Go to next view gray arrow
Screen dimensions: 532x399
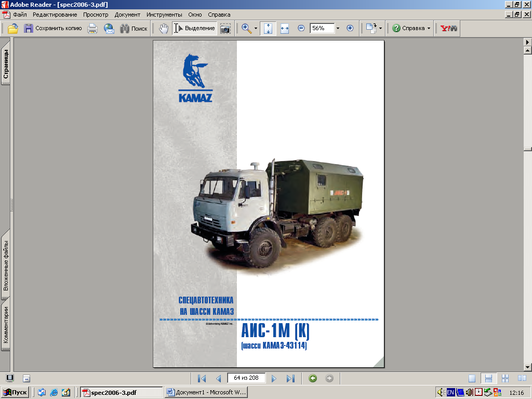click(329, 378)
